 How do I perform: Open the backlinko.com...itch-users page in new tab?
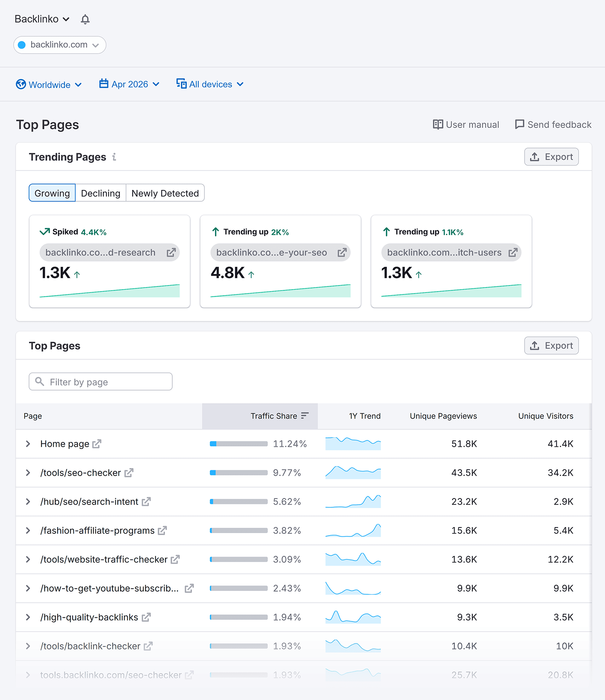[x=513, y=252]
